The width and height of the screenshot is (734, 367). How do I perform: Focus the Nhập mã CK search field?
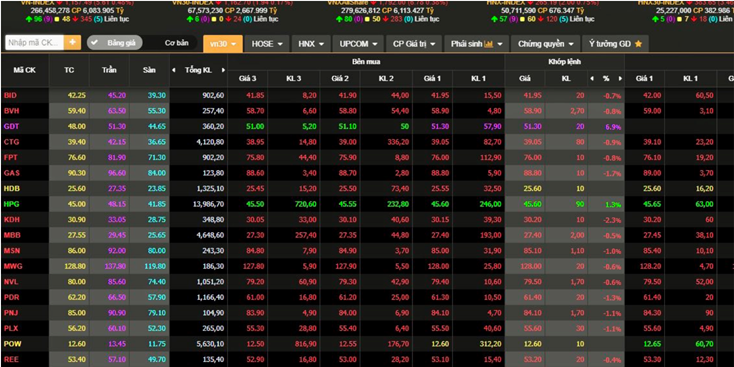coord(34,42)
